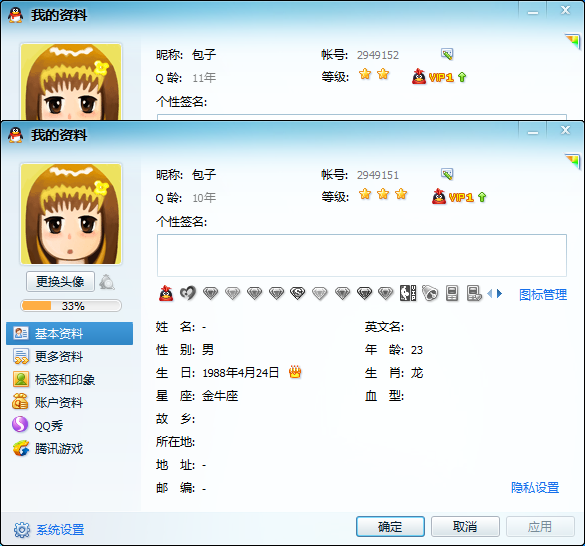Click inside the 个性签名 signature text box
Screen dimensions: 585x546
pyautogui.click(x=362, y=255)
